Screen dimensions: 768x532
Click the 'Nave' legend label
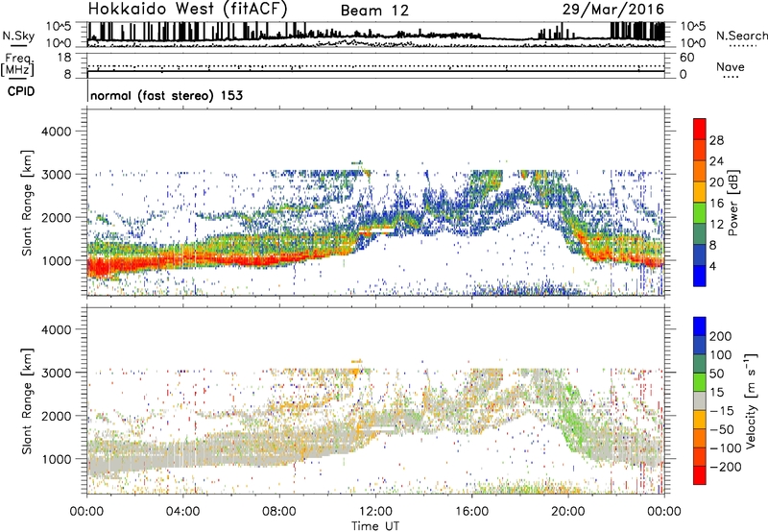[x=731, y=67]
